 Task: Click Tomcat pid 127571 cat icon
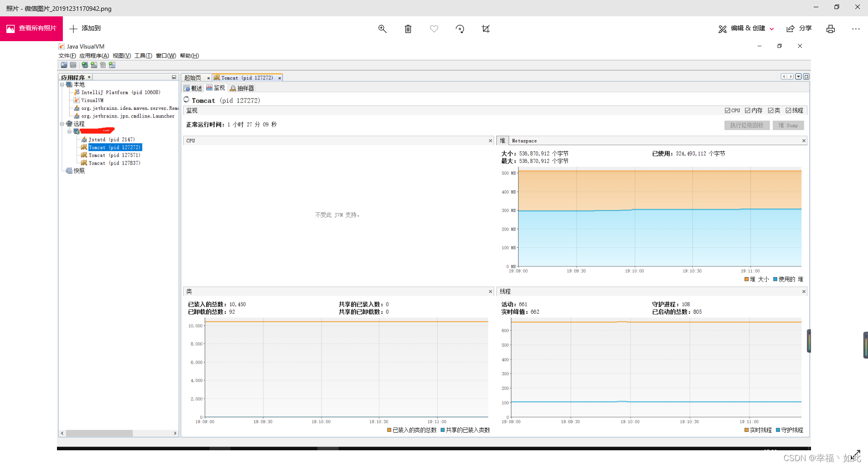(84, 155)
